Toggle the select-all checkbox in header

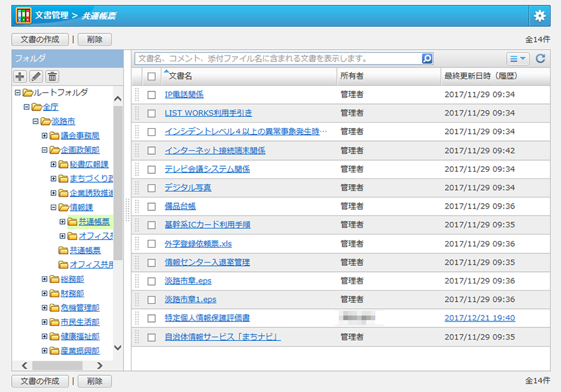click(x=152, y=76)
